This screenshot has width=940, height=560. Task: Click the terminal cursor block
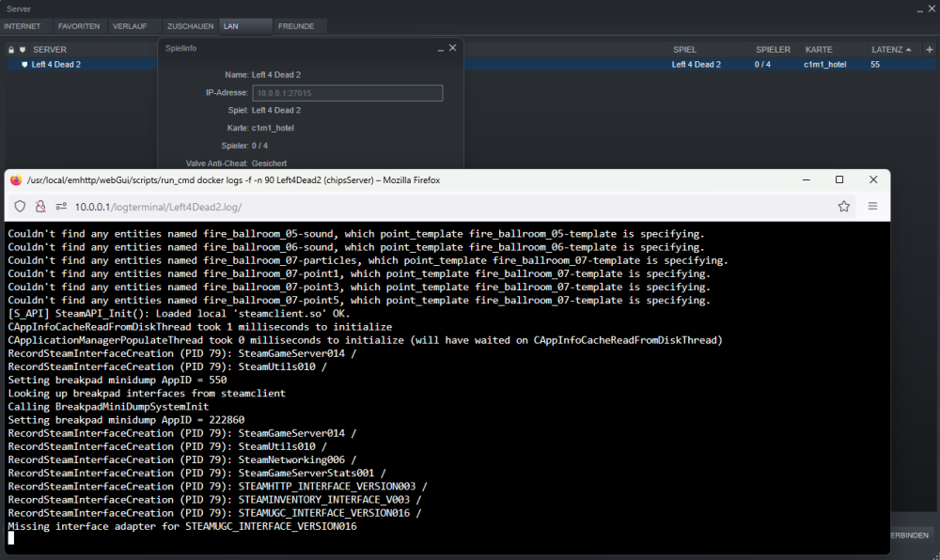point(10,537)
